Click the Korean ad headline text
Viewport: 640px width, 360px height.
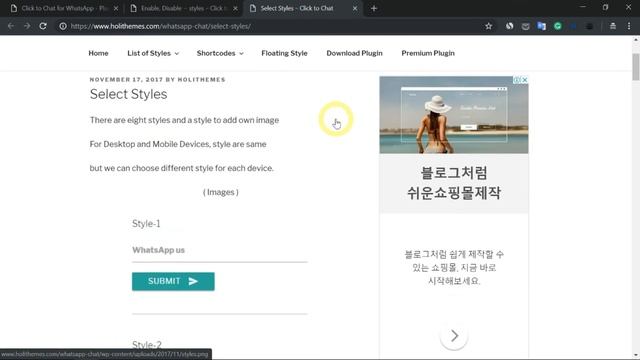pos(454,183)
